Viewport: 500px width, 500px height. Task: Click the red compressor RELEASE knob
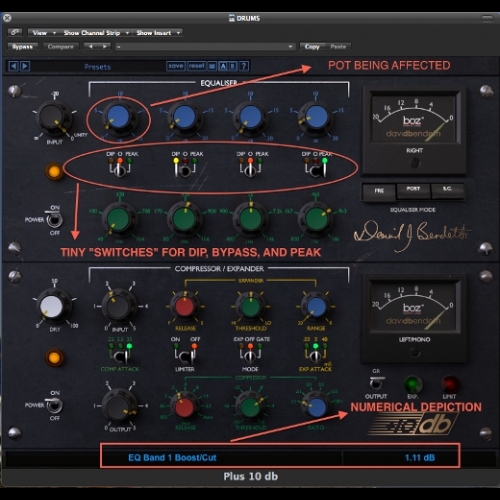point(185,407)
